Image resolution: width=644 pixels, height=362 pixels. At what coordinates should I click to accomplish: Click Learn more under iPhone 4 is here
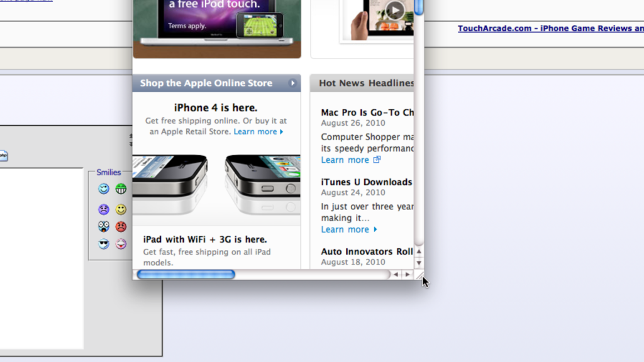pos(258,132)
